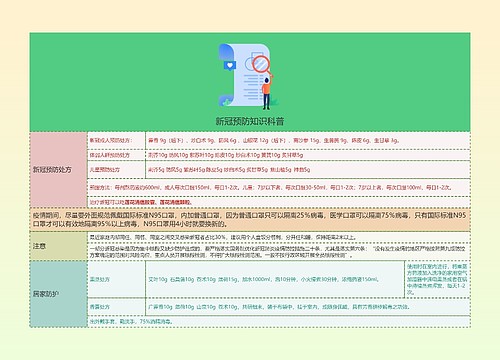Click the note row mentioning 占比30%
This screenshot has width=500, height=360.
pos(279,237)
